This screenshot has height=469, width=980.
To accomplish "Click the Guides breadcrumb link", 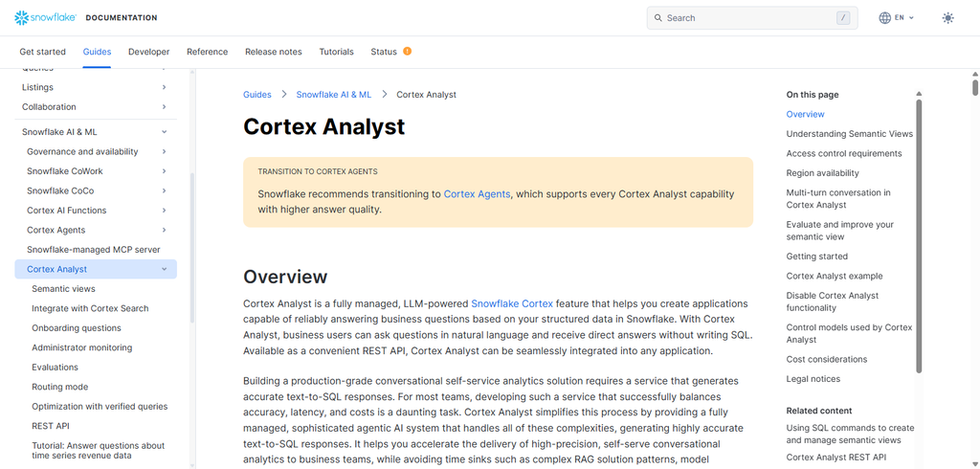I will click(x=257, y=95).
